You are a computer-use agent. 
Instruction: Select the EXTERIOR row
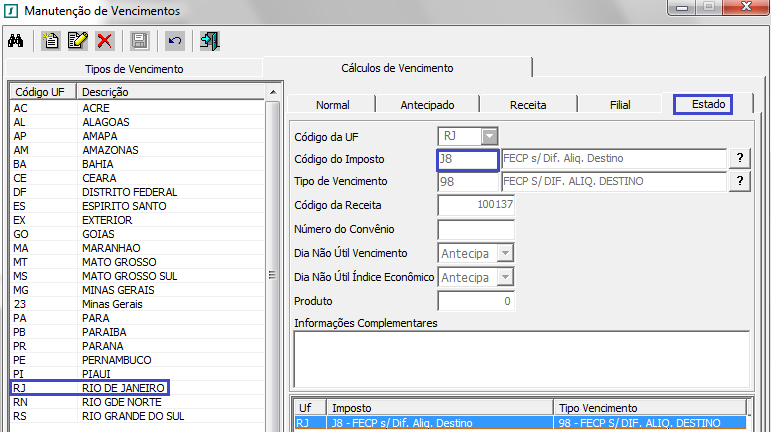point(137,220)
